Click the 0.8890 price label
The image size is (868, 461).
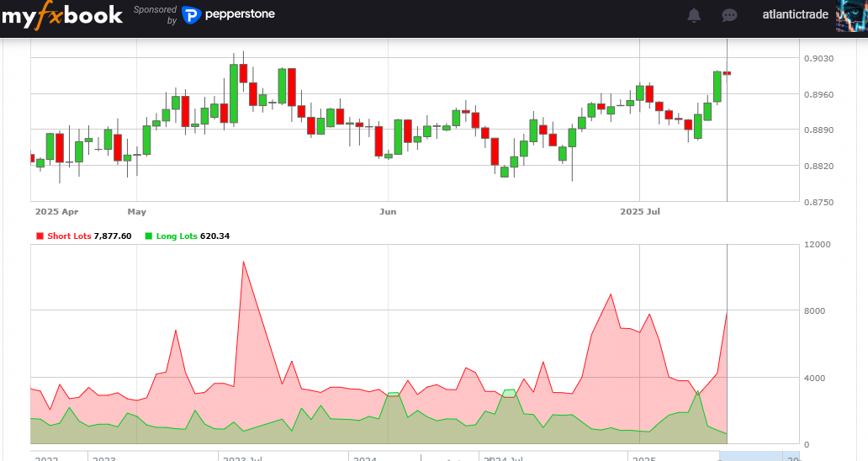pyautogui.click(x=818, y=130)
